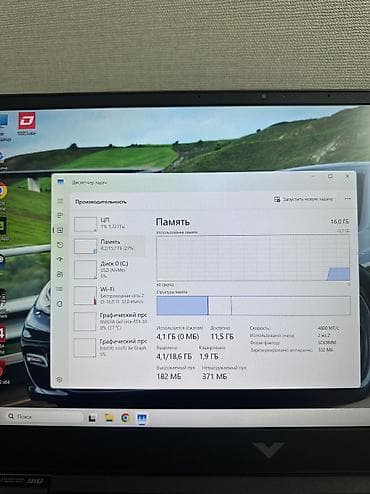The height and width of the screenshot is (494, 370).
Task: Open Users page icon in sidebar
Action: coord(60,274)
